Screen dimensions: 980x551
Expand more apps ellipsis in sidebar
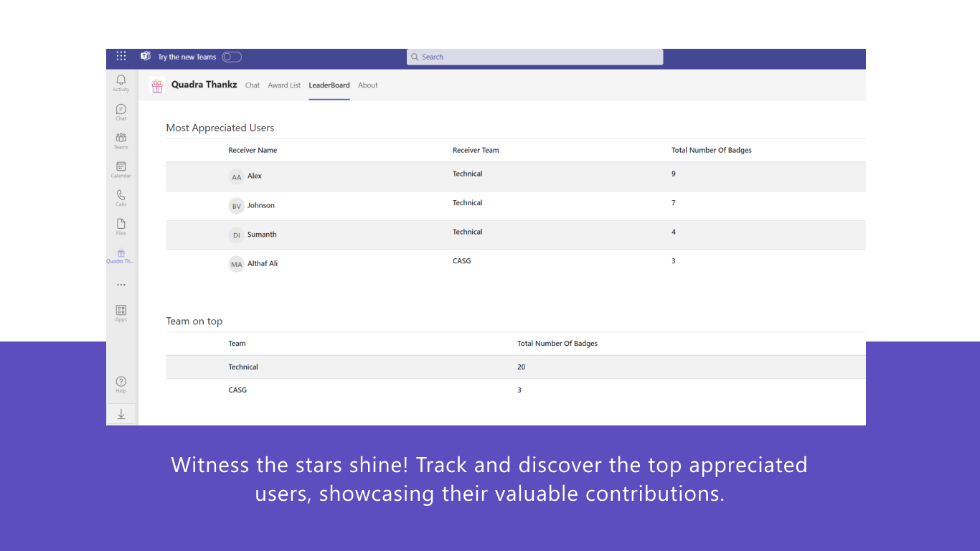point(121,285)
